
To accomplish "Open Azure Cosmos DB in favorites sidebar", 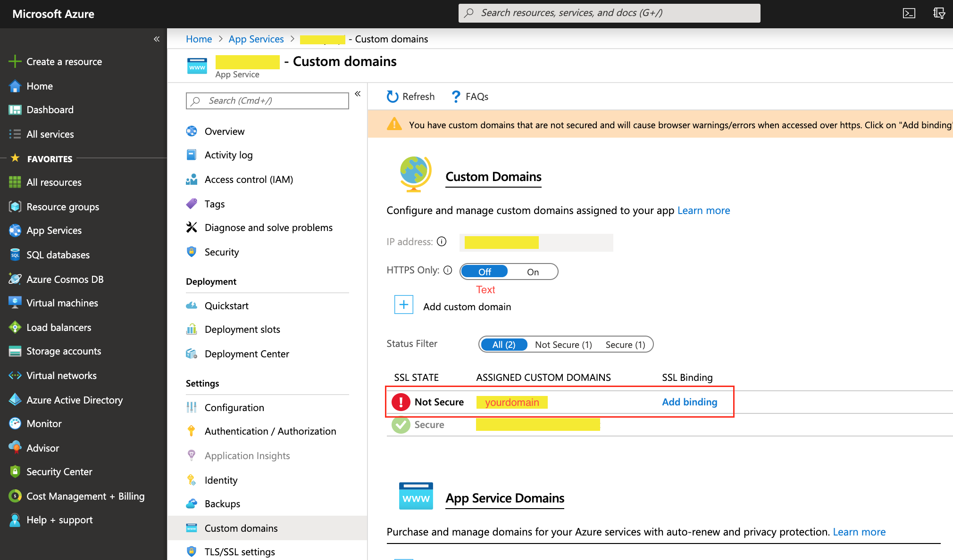I will pyautogui.click(x=65, y=280).
